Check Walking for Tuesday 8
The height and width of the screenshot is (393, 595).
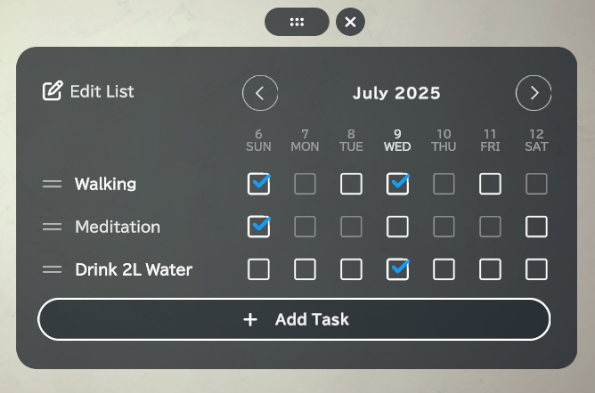[351, 184]
